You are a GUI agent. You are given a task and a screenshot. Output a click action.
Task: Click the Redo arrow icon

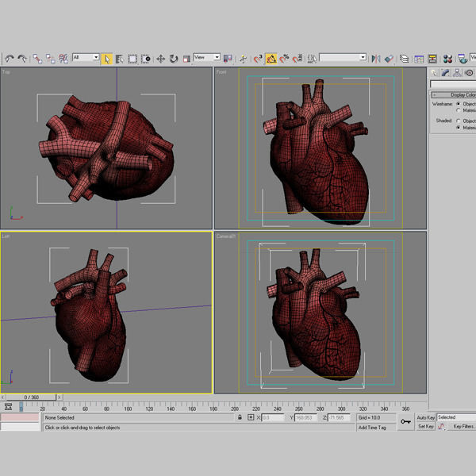tap(22, 58)
